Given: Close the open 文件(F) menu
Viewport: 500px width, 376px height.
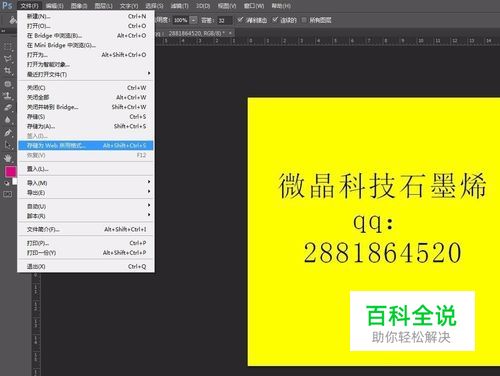Looking at the screenshot, I should click(29, 6).
